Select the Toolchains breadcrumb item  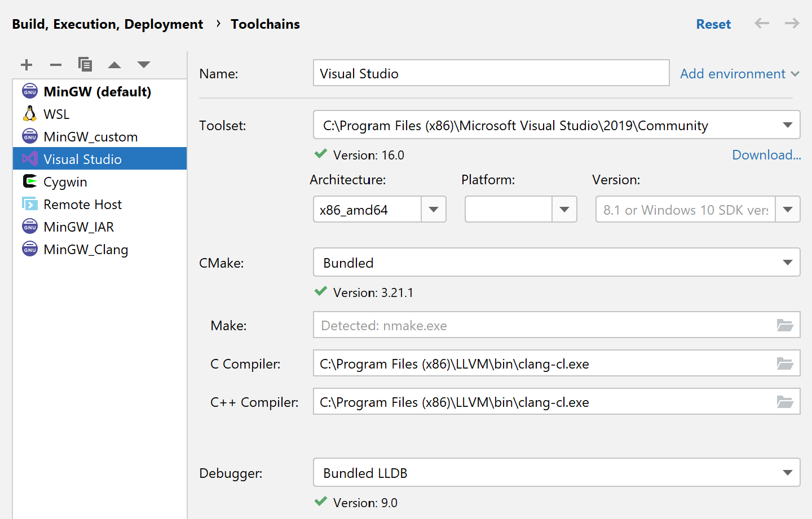(x=265, y=24)
